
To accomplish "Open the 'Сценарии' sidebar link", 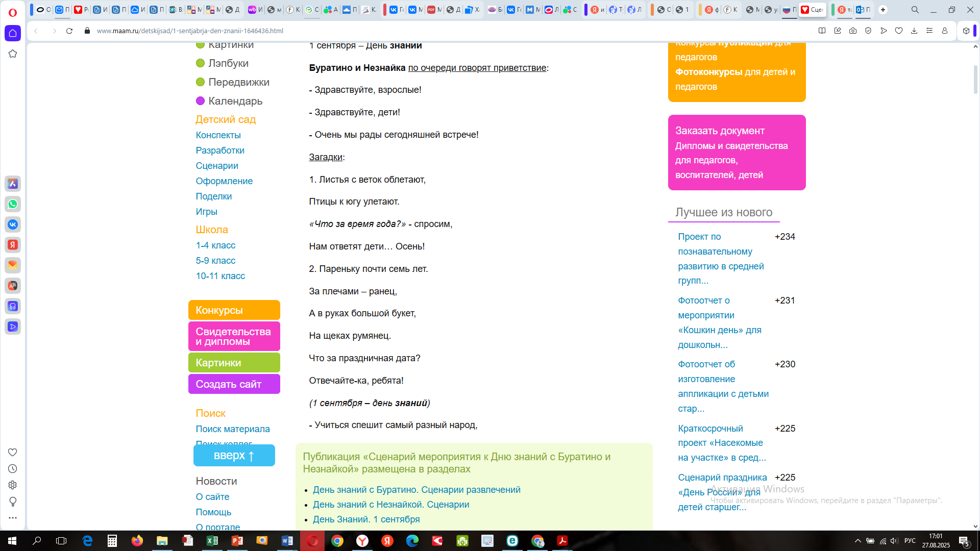I will click(x=217, y=166).
